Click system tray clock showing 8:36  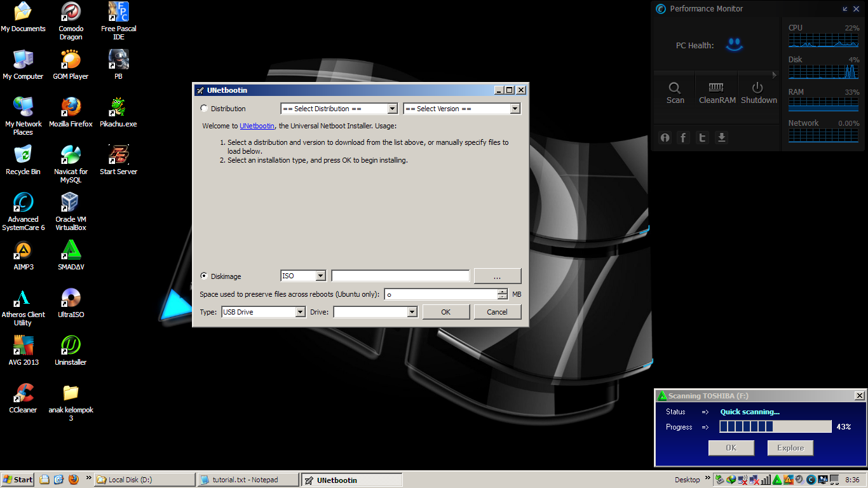pyautogui.click(x=853, y=480)
